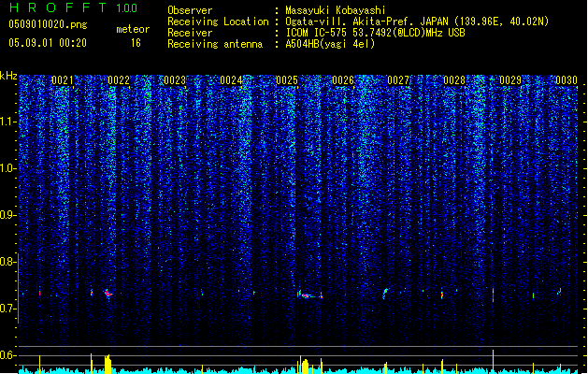The image size is (588, 374).
Task: Click time marker 0021
Action: (x=63, y=80)
